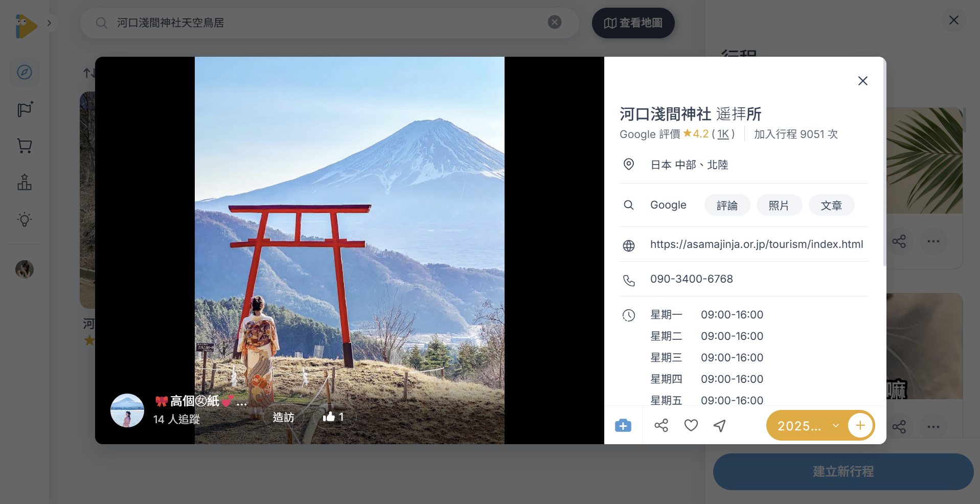980x504 pixels.
Task: Close the itinerary panel at top right
Action: [x=953, y=20]
